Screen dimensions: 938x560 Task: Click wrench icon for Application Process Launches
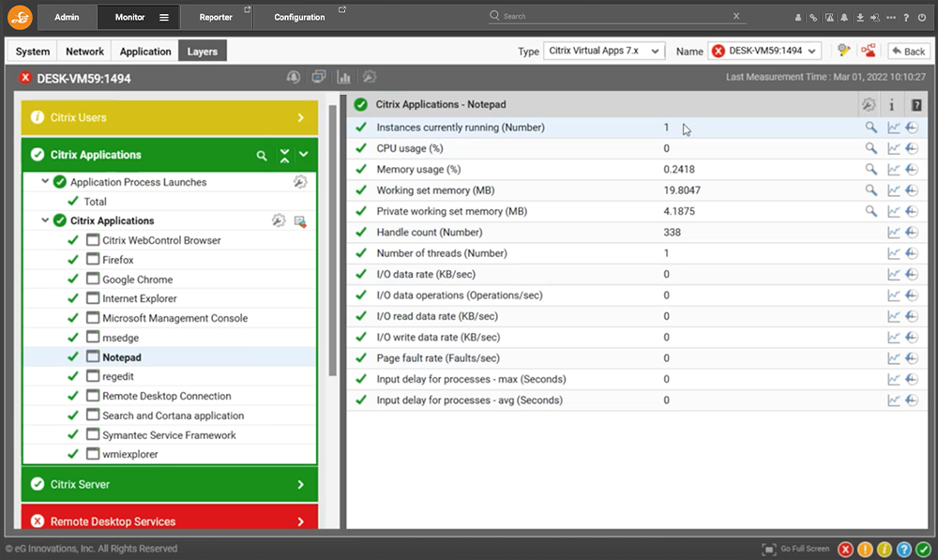pyautogui.click(x=300, y=182)
